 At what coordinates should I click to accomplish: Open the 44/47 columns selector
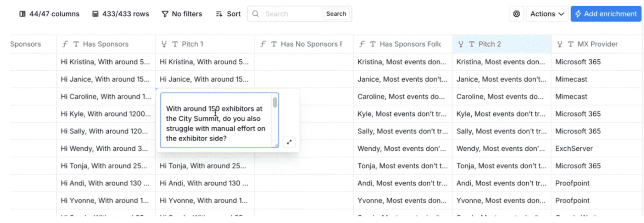coord(49,14)
